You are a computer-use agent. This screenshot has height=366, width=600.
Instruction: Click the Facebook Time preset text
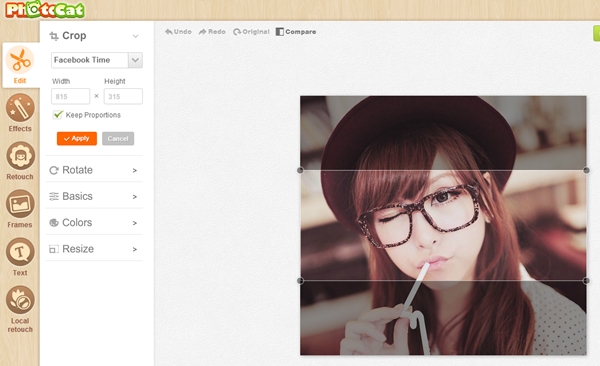pos(82,60)
